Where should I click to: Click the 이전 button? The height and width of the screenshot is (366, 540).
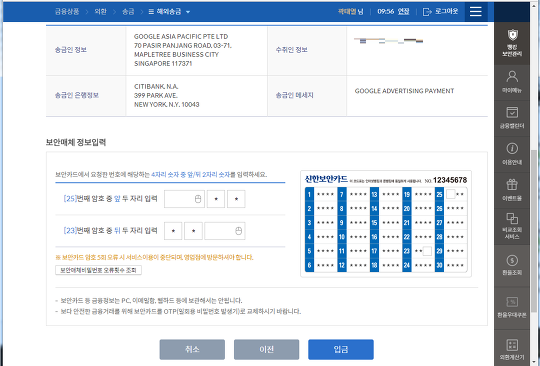click(x=267, y=349)
